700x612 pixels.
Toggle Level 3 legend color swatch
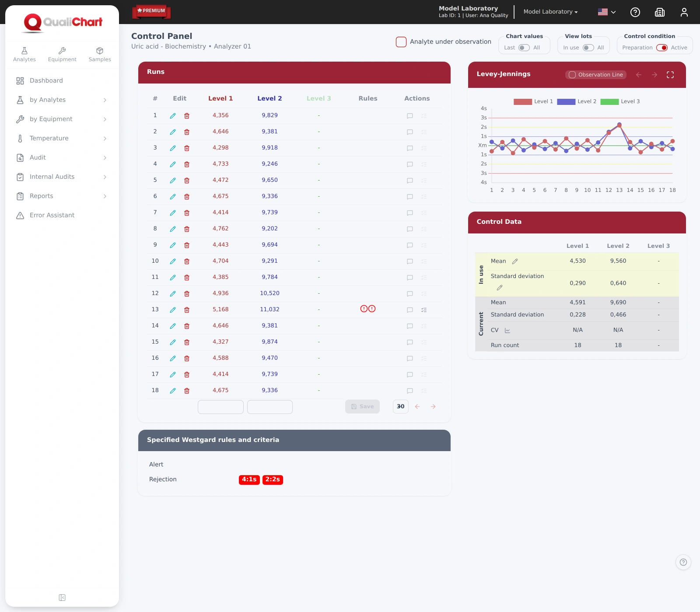coord(609,101)
